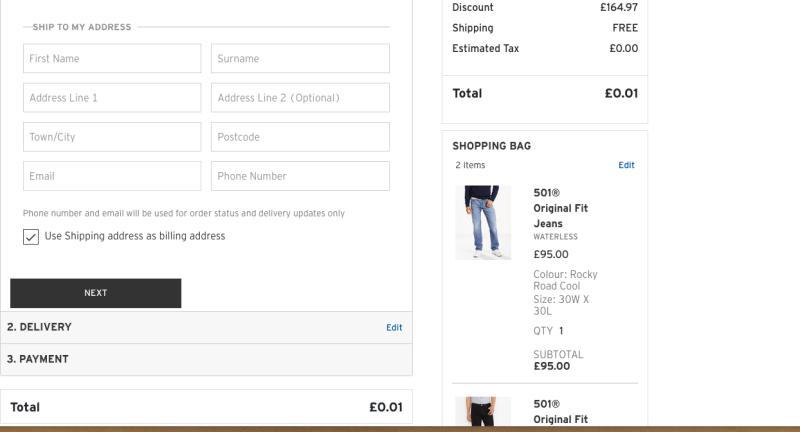Click the second 501 Original Fit title
The image size is (800, 432).
pyautogui.click(x=559, y=412)
